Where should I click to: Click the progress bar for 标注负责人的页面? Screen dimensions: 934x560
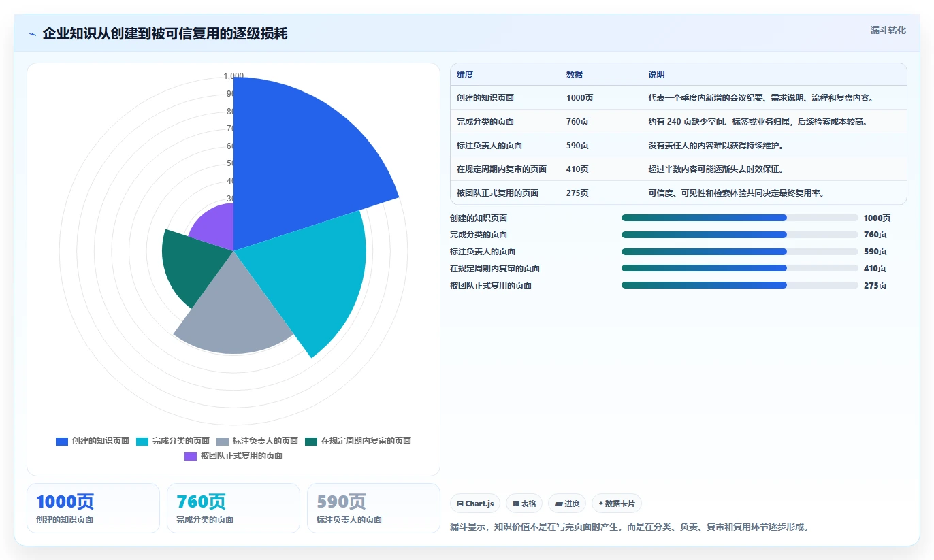[x=739, y=252]
